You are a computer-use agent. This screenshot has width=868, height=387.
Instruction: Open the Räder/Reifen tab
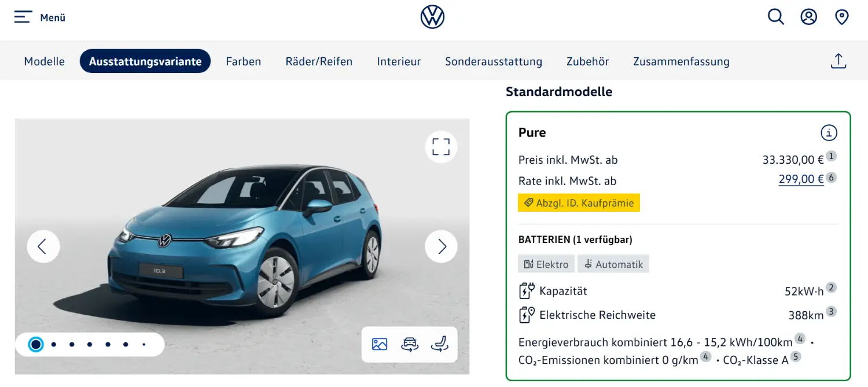pos(319,61)
